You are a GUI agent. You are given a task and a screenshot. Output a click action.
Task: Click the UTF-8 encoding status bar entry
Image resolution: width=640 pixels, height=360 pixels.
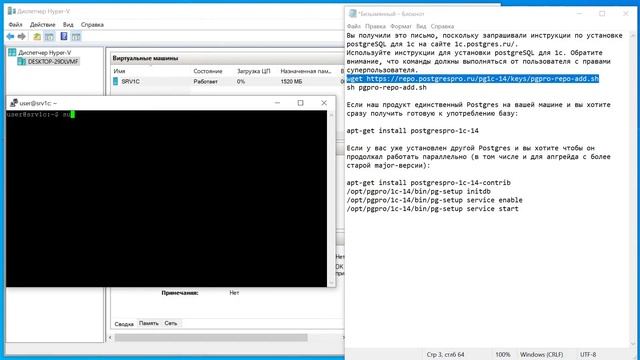click(x=588, y=354)
